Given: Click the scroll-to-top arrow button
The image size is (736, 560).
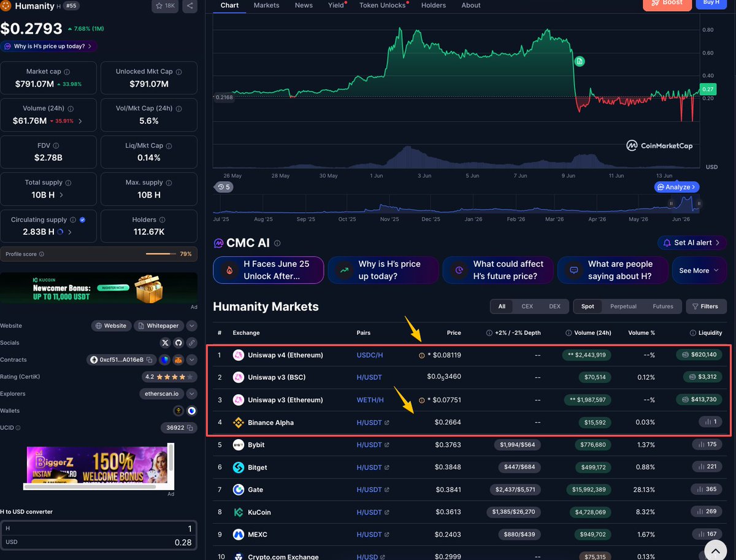Looking at the screenshot, I should [x=716, y=552].
